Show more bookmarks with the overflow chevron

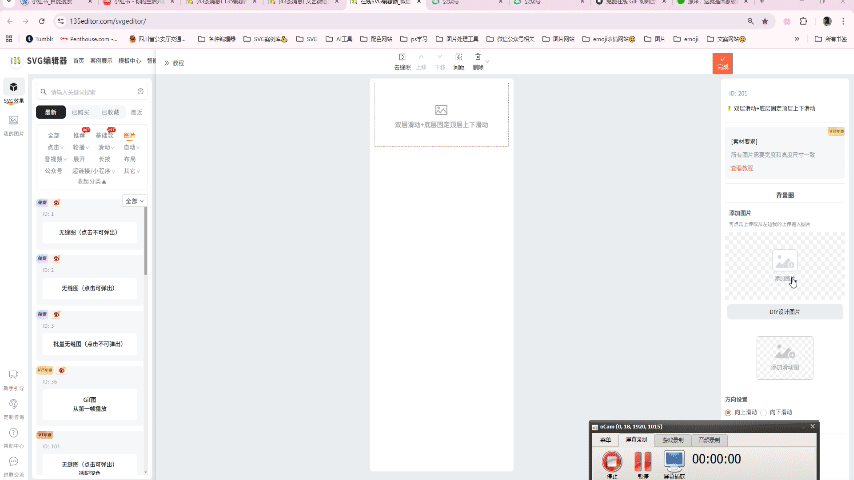pyautogui.click(x=797, y=39)
